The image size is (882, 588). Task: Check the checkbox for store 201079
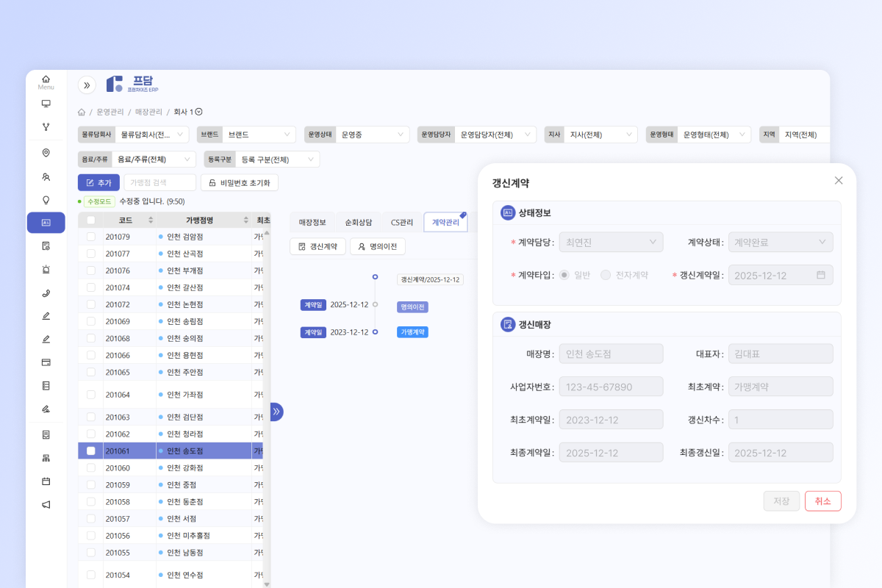click(90, 237)
